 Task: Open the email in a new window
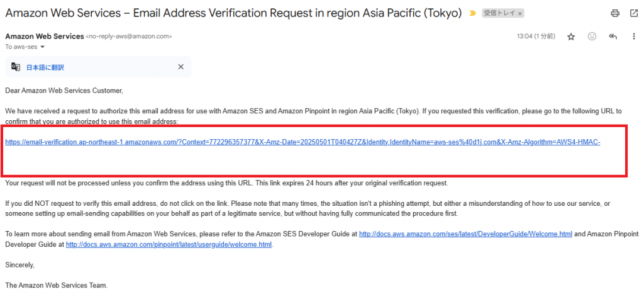pos(634,14)
